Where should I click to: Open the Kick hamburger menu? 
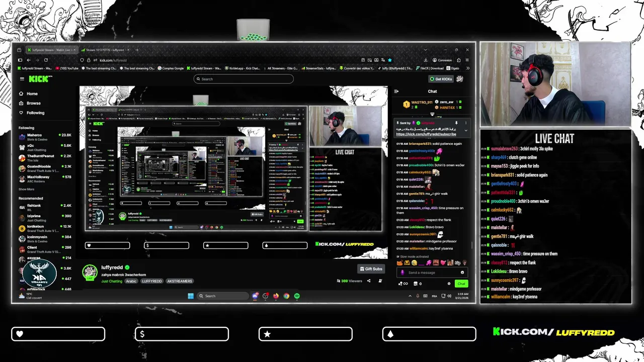click(22, 79)
